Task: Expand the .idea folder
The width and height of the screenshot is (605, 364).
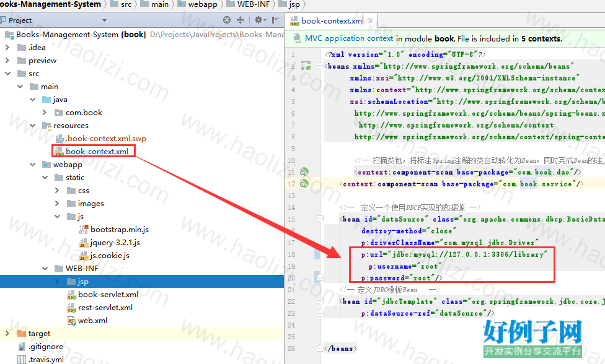Action: (x=7, y=48)
